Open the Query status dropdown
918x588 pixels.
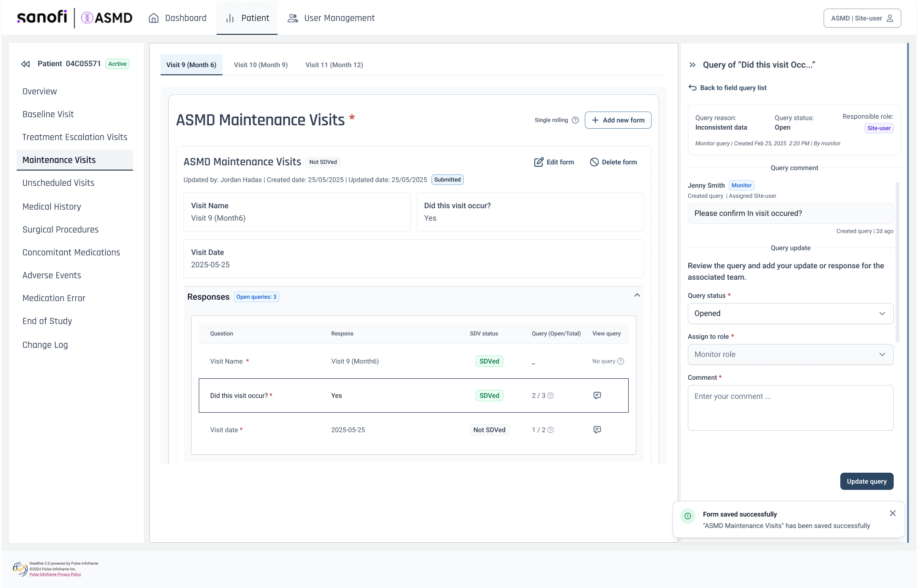pos(790,314)
